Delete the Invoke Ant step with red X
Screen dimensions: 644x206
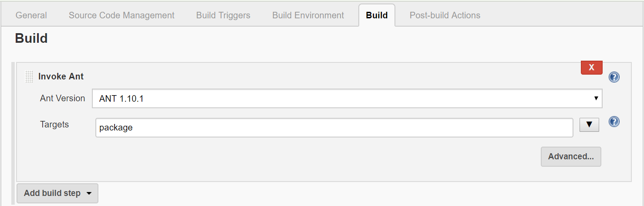591,67
